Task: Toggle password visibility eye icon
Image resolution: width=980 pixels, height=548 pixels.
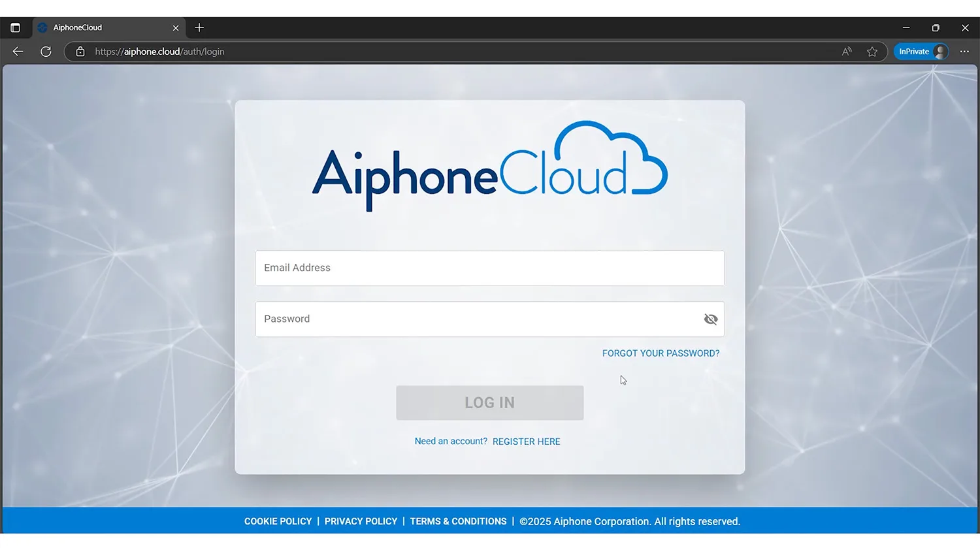Action: [x=711, y=319]
